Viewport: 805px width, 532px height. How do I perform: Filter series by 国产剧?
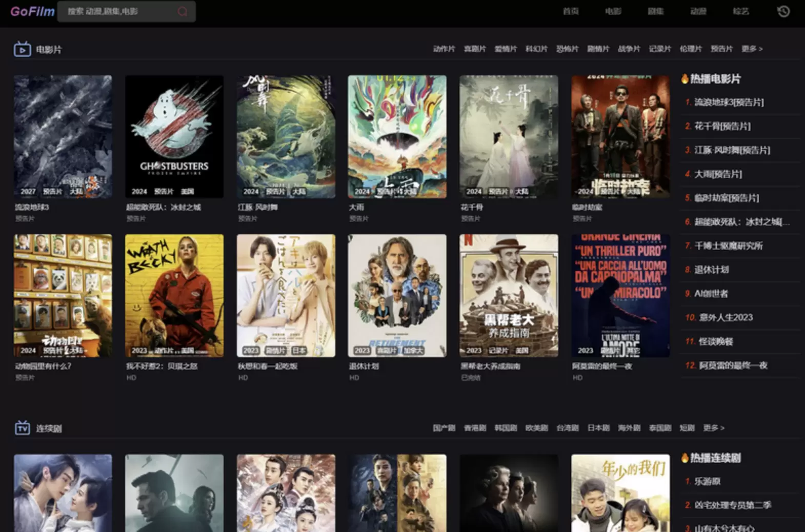coord(444,427)
